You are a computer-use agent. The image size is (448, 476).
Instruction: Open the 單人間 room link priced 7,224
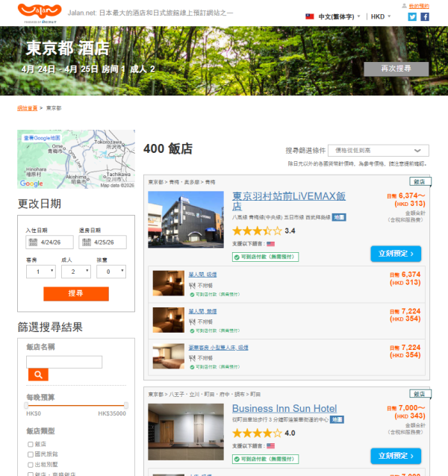point(202,311)
